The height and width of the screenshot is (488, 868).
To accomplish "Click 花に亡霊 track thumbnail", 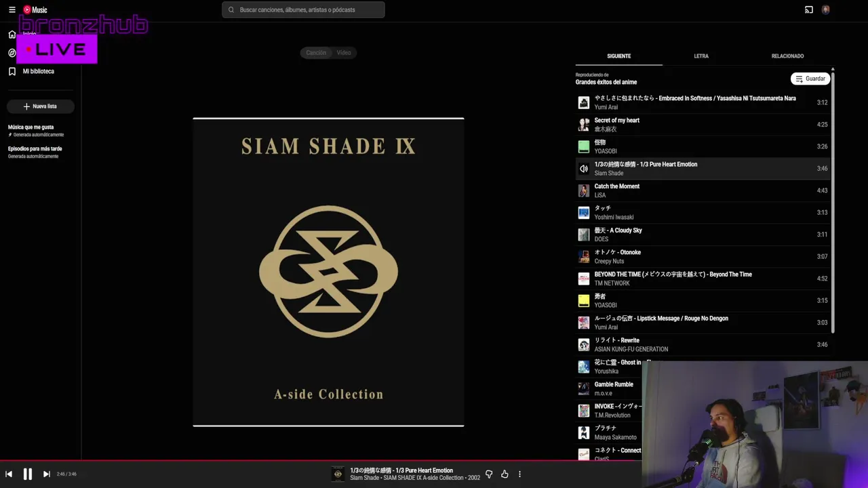I will (x=584, y=367).
